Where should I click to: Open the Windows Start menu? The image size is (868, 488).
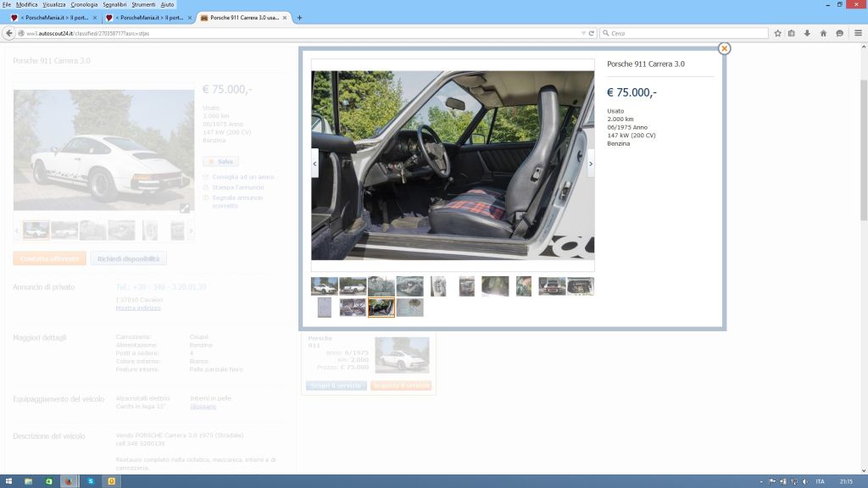(x=8, y=481)
